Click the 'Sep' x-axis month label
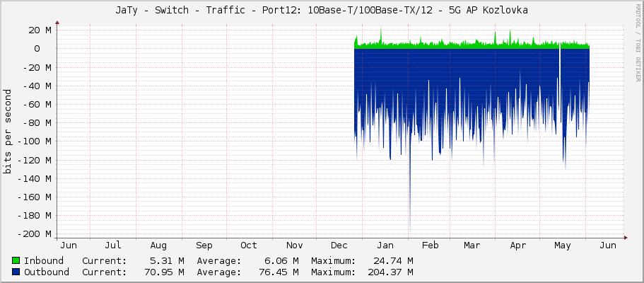Image resolution: width=644 pixels, height=283 pixels. click(x=204, y=246)
